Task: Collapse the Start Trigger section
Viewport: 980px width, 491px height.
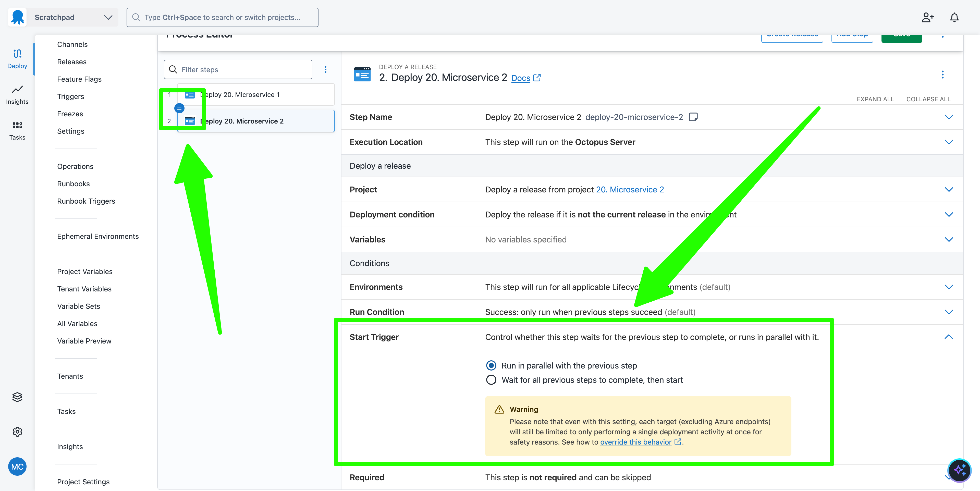Action: coord(948,337)
